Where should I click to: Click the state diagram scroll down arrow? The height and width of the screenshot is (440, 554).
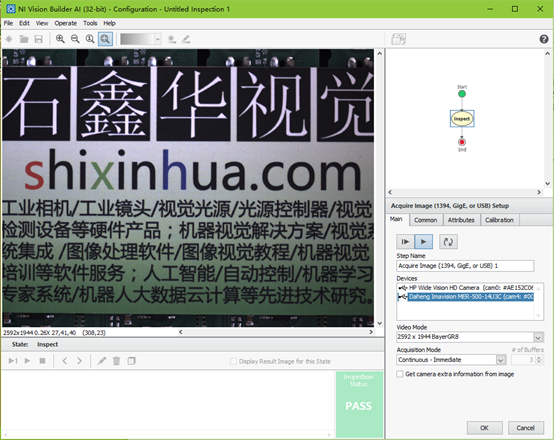pos(547,183)
